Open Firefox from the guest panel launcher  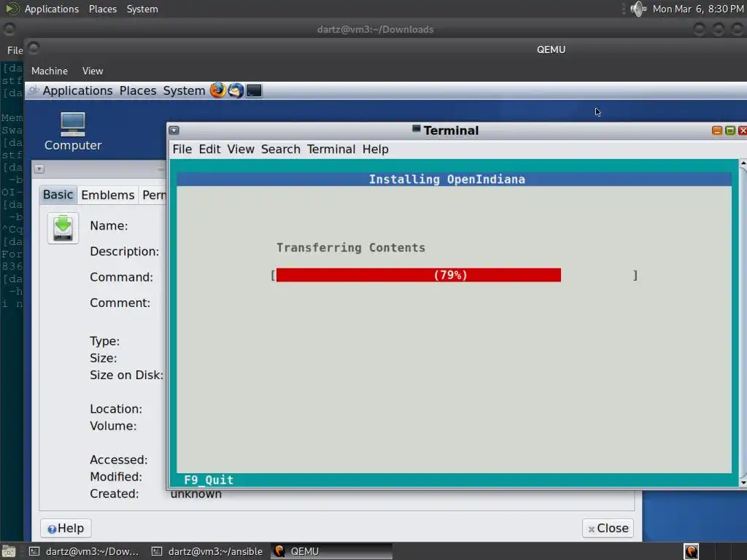(x=217, y=90)
